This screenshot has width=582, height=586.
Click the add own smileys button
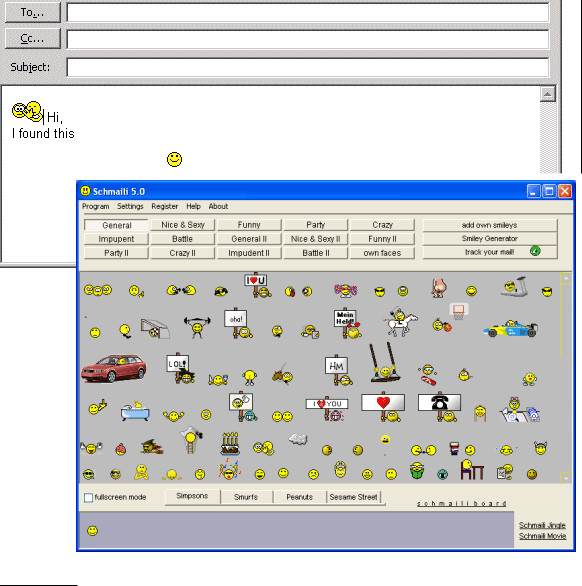pyautogui.click(x=490, y=225)
